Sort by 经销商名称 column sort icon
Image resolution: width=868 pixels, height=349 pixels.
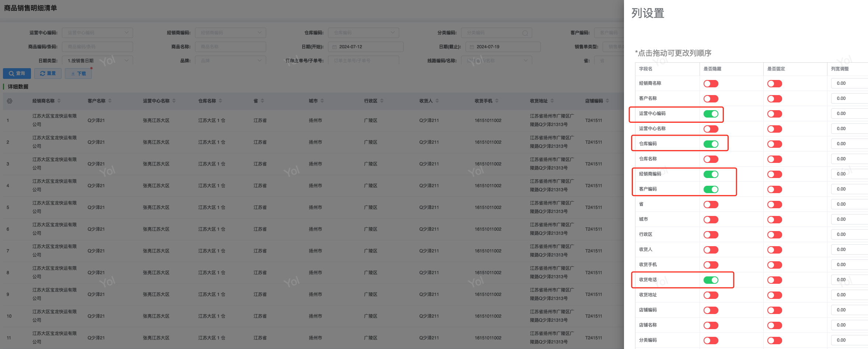[59, 101]
